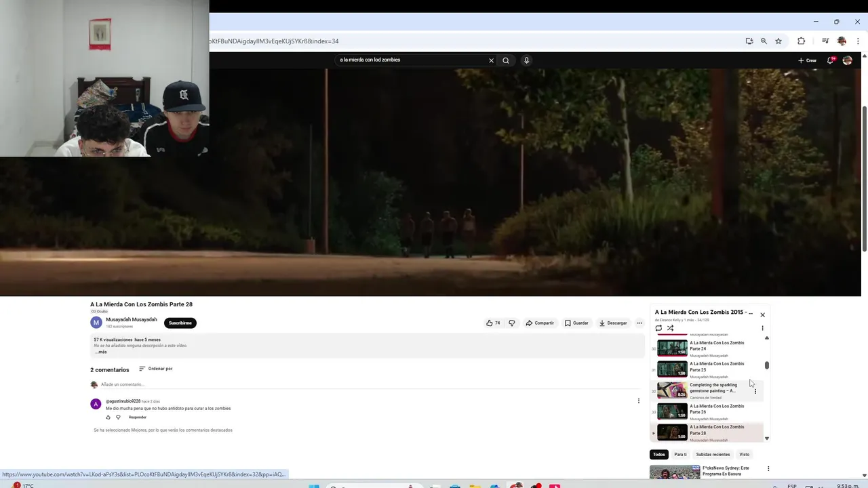Open the Chrome three-dot menu

[x=858, y=41]
